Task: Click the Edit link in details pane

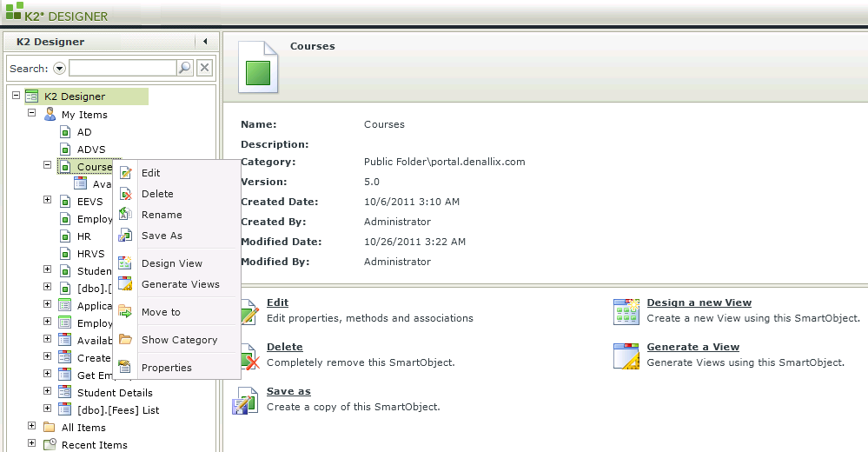Action: 277,302
